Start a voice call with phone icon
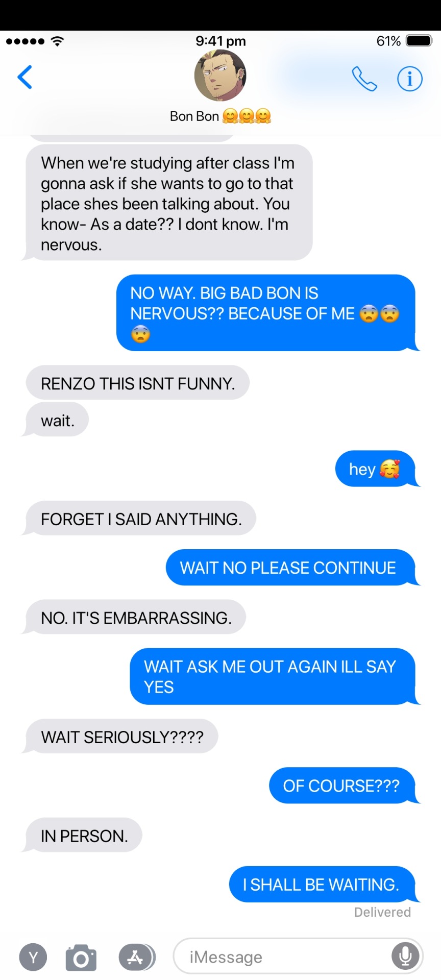441x980 pixels. click(364, 79)
